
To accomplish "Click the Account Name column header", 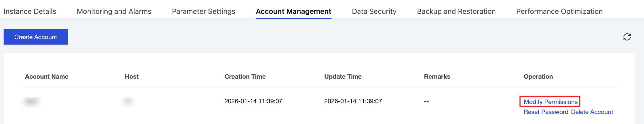I will pos(47,77).
